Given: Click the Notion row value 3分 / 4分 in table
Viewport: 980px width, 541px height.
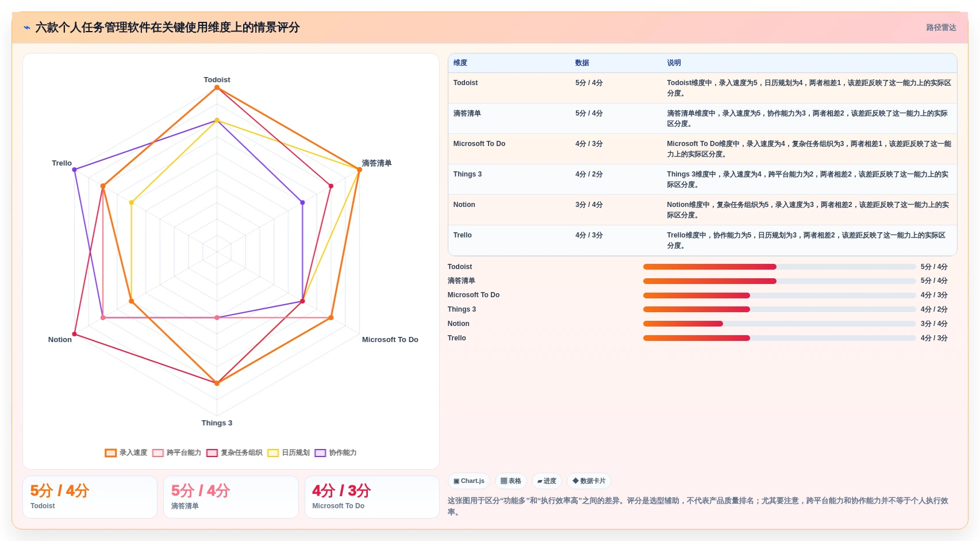Looking at the screenshot, I should click(x=589, y=205).
